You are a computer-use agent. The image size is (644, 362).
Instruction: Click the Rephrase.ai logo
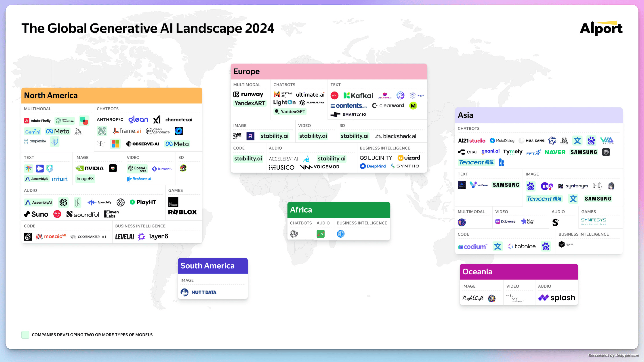(x=139, y=179)
